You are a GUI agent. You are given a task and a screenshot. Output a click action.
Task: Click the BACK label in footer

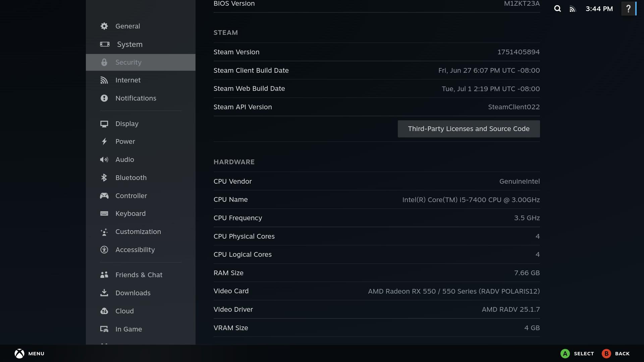click(x=622, y=354)
